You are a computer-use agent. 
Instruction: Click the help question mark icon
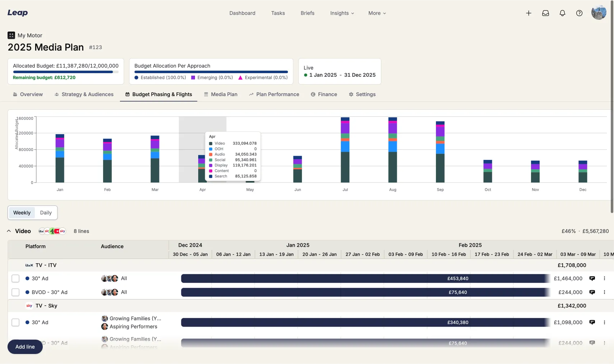click(x=579, y=13)
